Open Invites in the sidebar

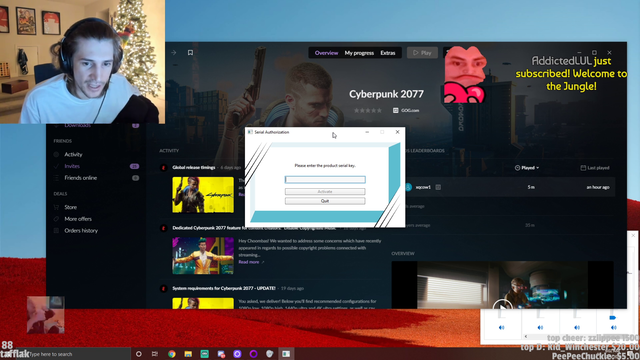pyautogui.click(x=72, y=166)
